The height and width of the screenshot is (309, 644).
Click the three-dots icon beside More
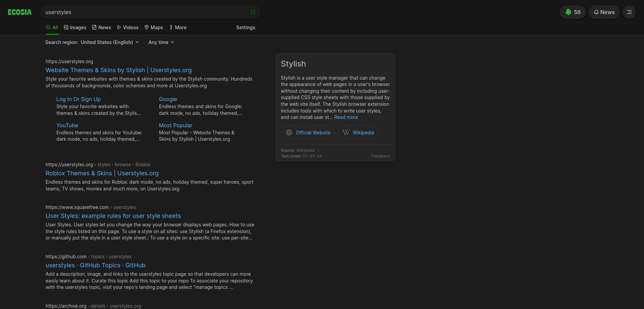coord(171,27)
